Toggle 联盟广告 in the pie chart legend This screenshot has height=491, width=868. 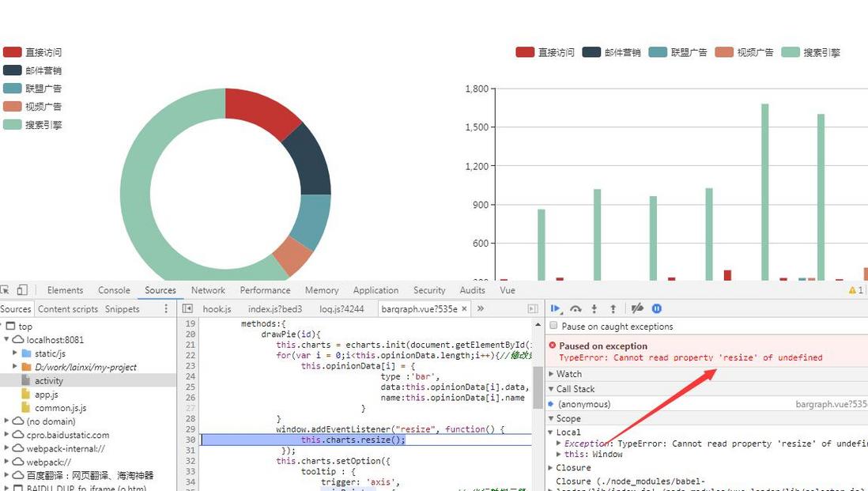[x=32, y=88]
